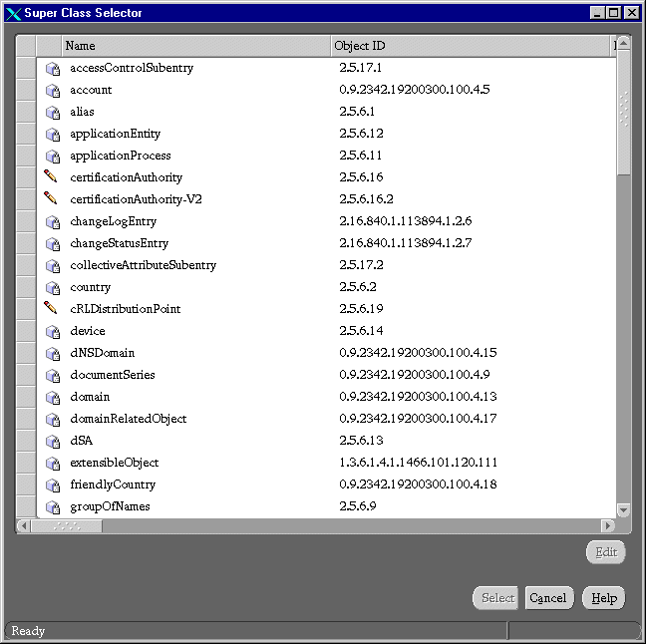Click the Select button
646x644 pixels.
[x=497, y=598]
